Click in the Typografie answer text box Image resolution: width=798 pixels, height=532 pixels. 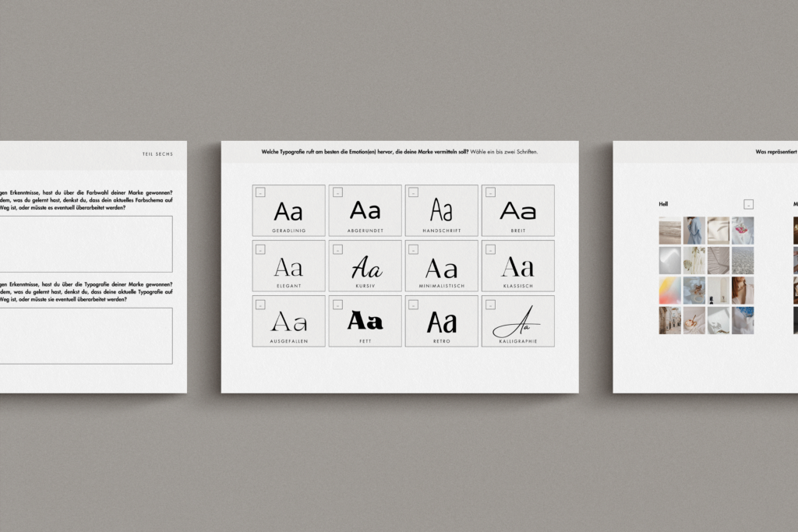pos(86,336)
